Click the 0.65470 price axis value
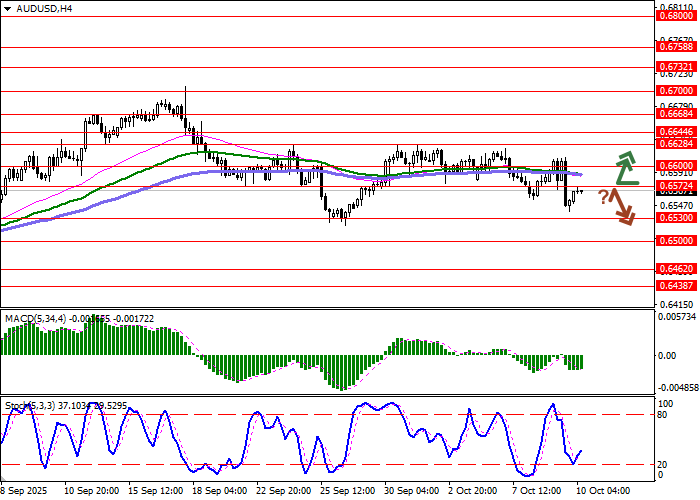 pos(676,206)
